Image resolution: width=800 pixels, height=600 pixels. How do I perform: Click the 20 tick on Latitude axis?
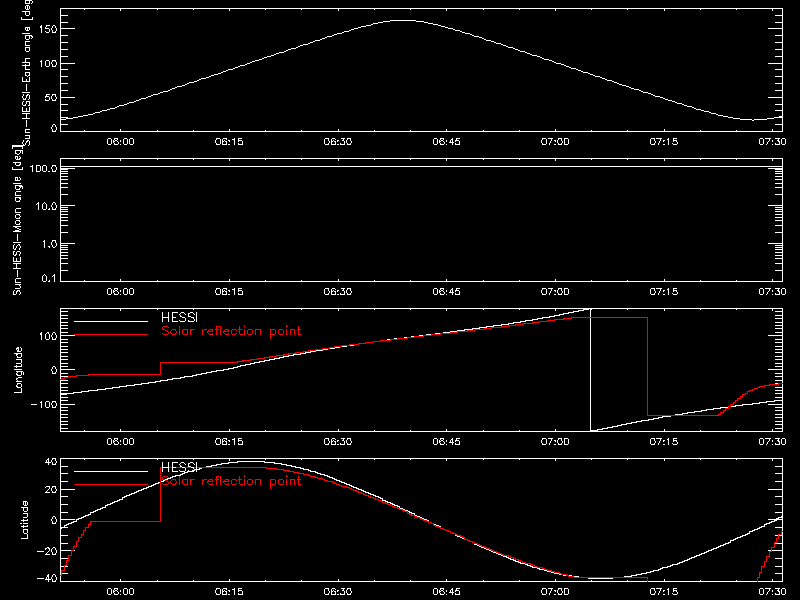pyautogui.click(x=51, y=490)
